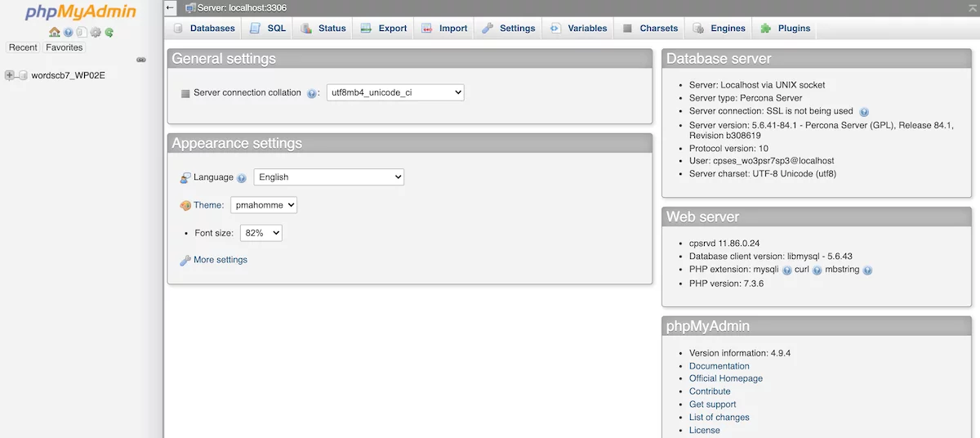Open the Status tab

pos(323,28)
